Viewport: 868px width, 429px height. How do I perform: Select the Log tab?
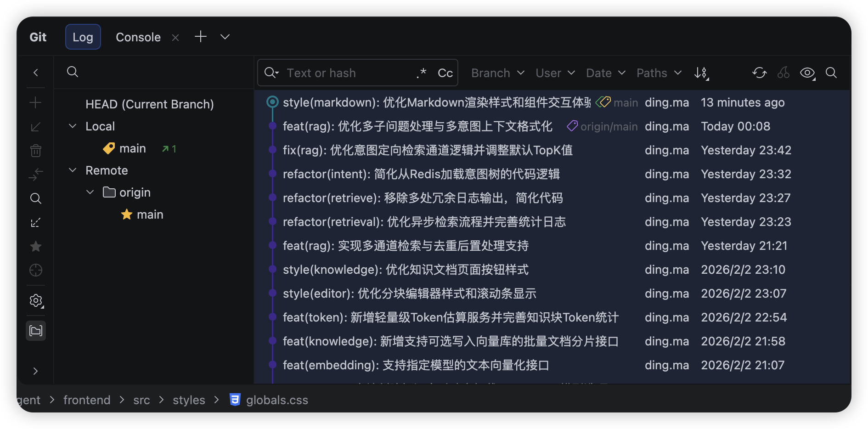coord(83,37)
